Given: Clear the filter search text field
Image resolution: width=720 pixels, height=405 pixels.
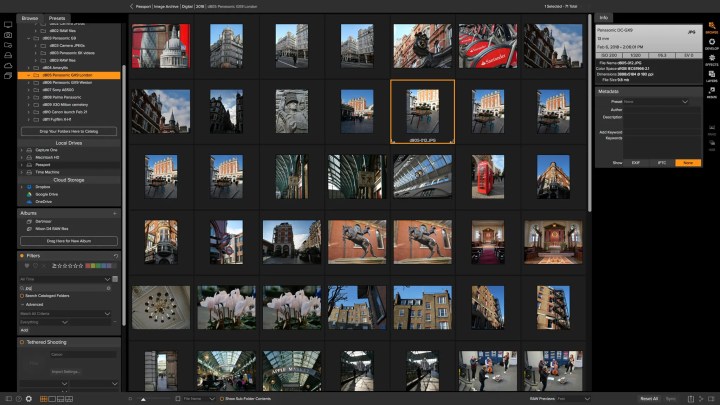Looking at the screenshot, I should pyautogui.click(x=109, y=288).
